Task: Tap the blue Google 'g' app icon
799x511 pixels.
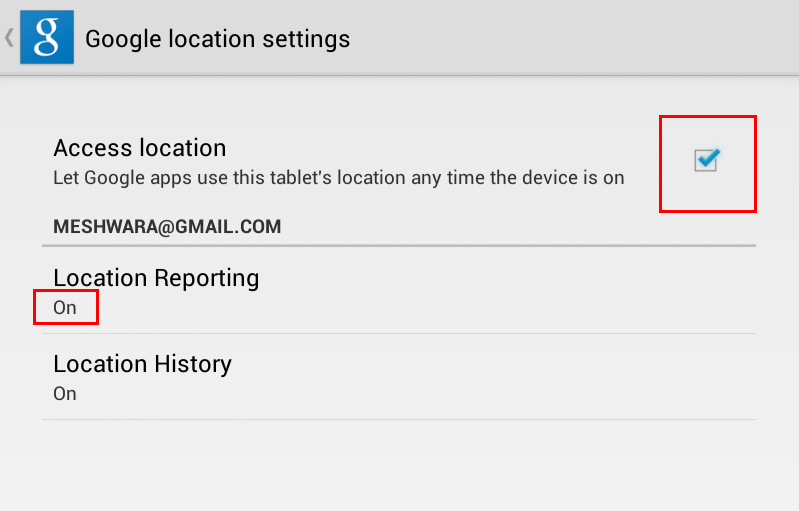Action: click(x=47, y=37)
